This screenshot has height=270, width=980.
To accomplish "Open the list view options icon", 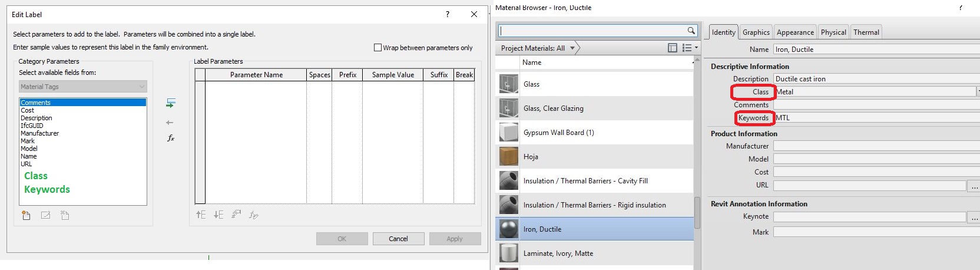I will [x=690, y=48].
